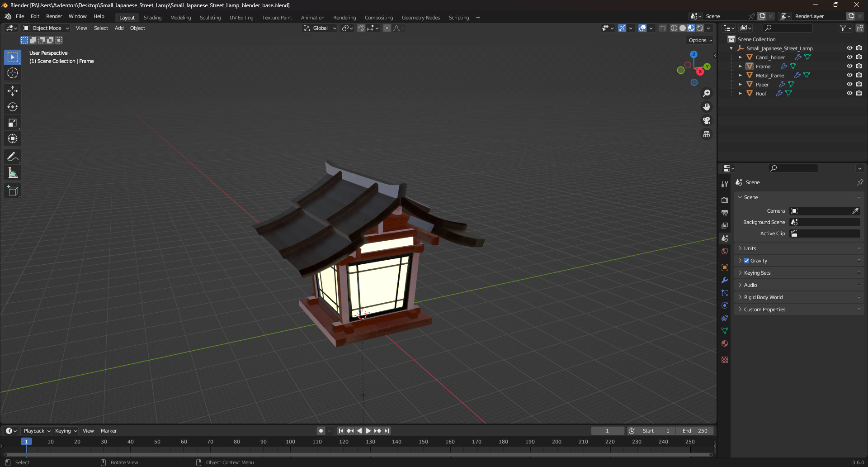868x467 pixels.
Task: Switch to the Geometry Nodes tab
Action: click(x=421, y=18)
